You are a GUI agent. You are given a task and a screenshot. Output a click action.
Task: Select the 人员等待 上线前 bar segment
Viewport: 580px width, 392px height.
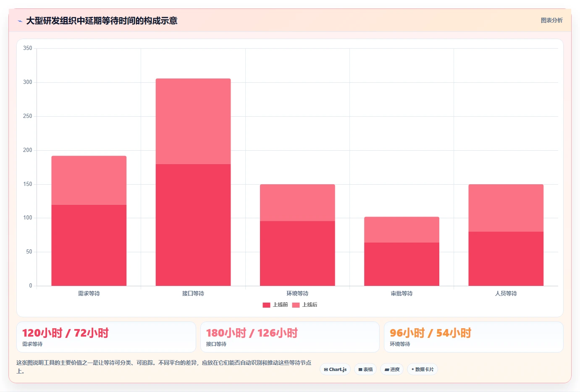506,259
